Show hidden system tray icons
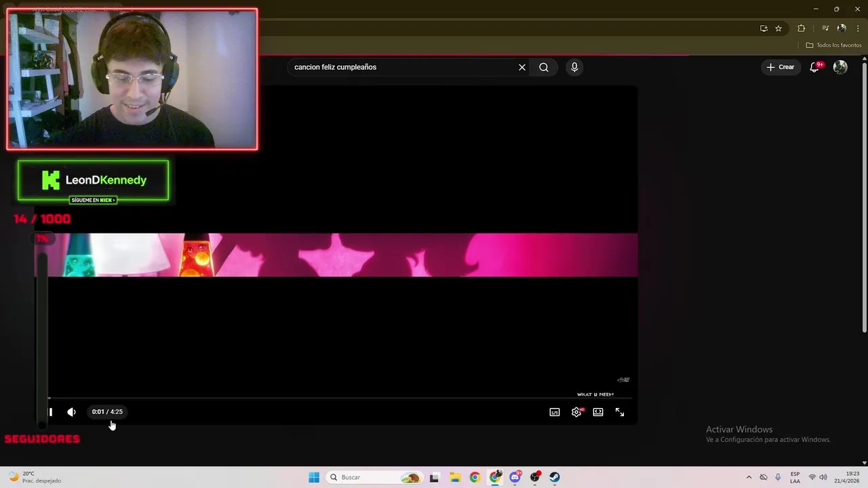 tap(749, 477)
